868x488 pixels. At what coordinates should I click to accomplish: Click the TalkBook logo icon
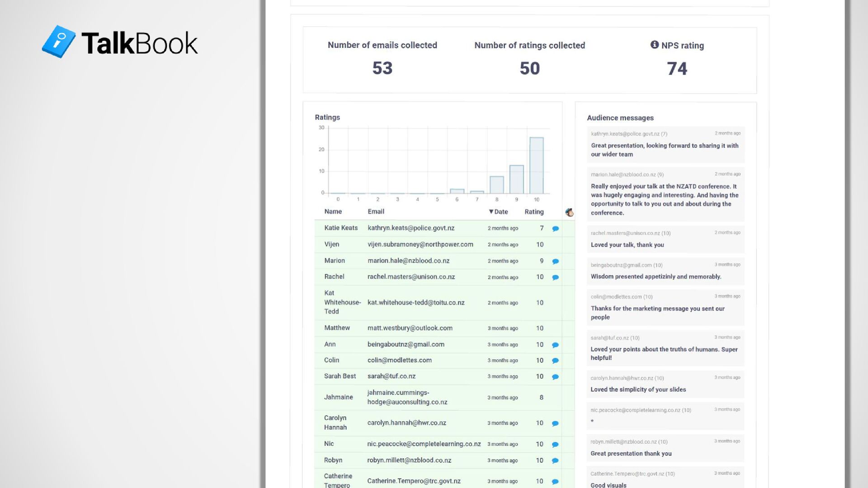pos(59,42)
